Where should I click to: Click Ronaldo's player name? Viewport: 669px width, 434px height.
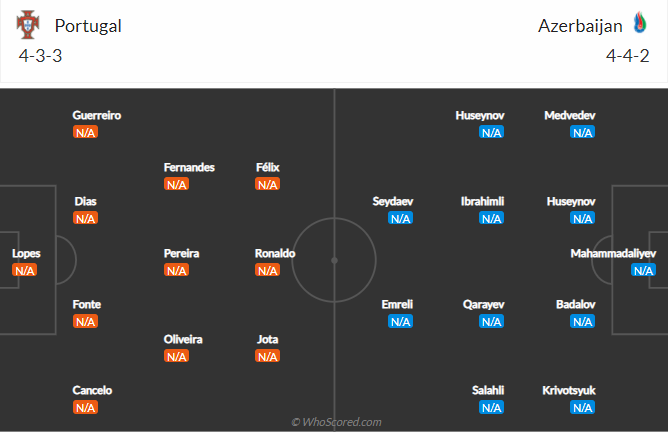275,254
